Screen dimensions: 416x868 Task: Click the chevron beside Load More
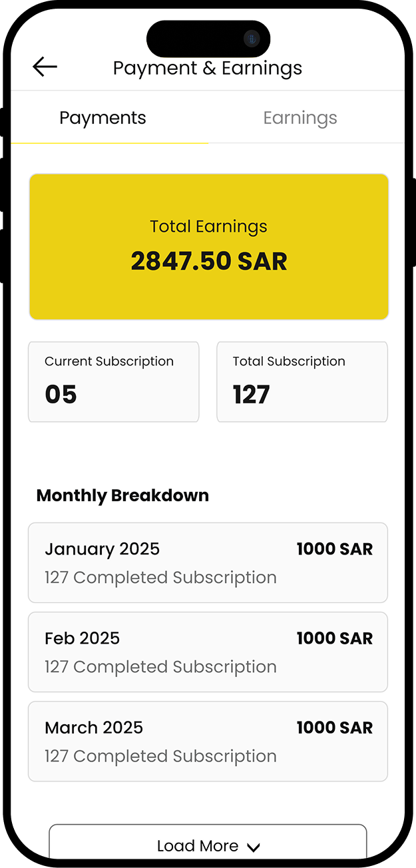click(253, 847)
